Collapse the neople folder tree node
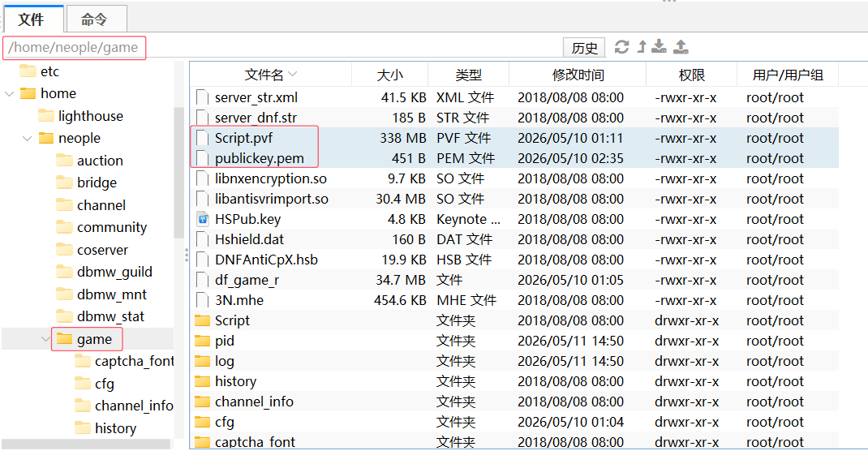The height and width of the screenshot is (451, 868). [x=27, y=139]
